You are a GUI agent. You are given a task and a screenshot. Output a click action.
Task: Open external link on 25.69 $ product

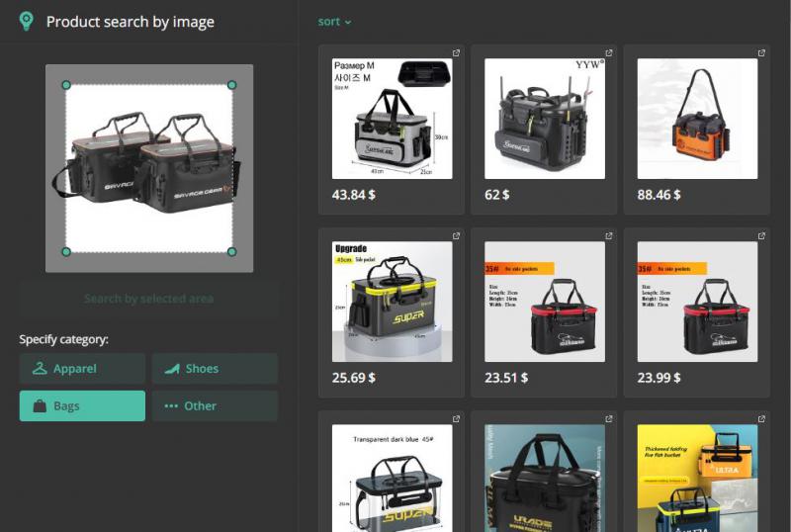pyautogui.click(x=456, y=236)
